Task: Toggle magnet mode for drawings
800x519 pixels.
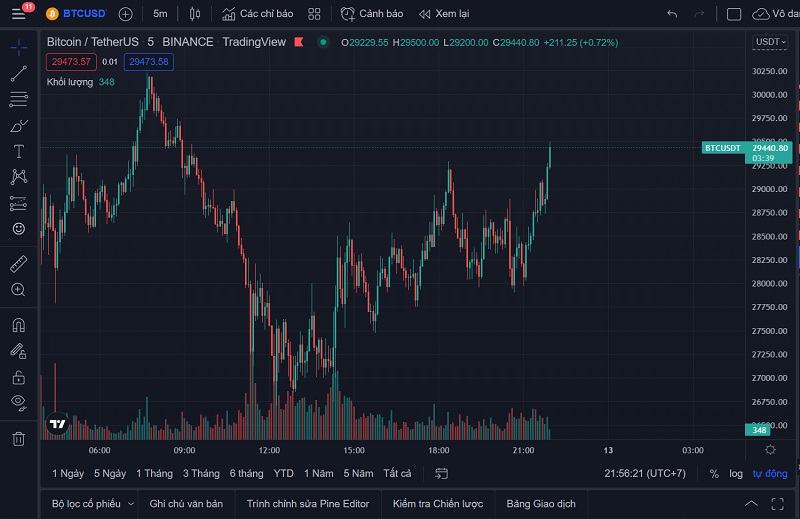Action: [x=19, y=325]
